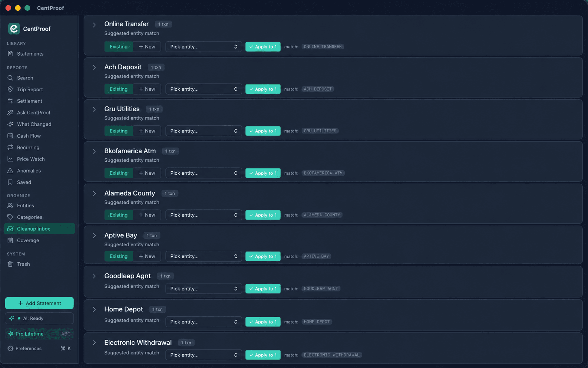Switch Online Transfer to New entity
588x368 pixels.
point(147,47)
